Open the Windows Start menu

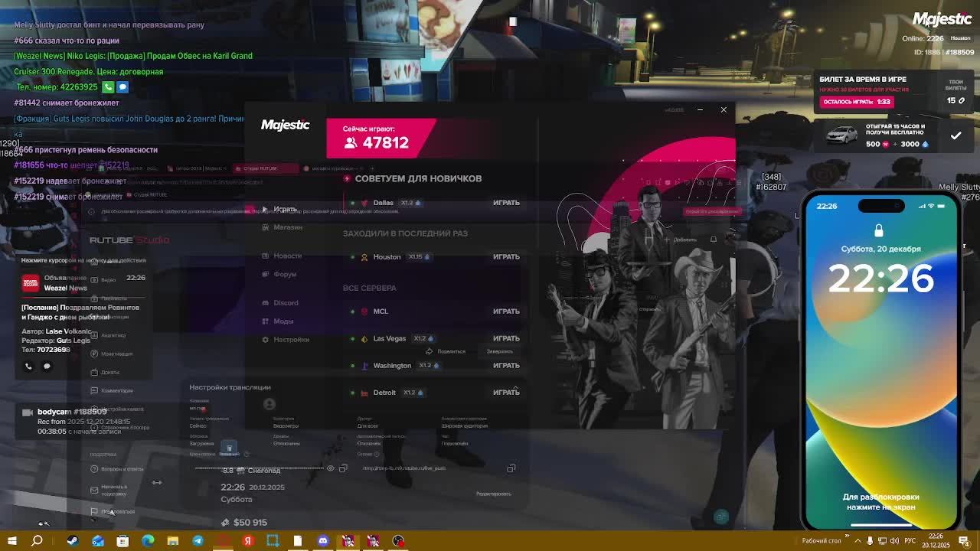(x=12, y=541)
